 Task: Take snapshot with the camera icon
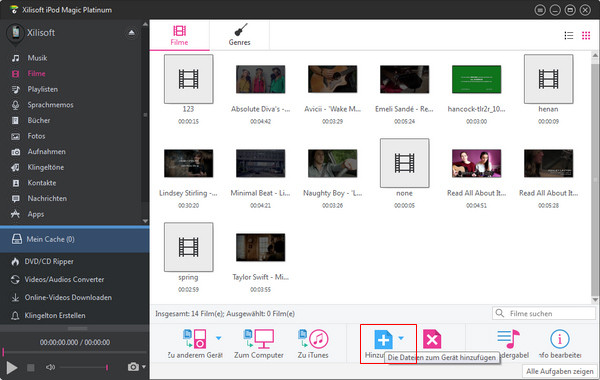tap(133, 367)
